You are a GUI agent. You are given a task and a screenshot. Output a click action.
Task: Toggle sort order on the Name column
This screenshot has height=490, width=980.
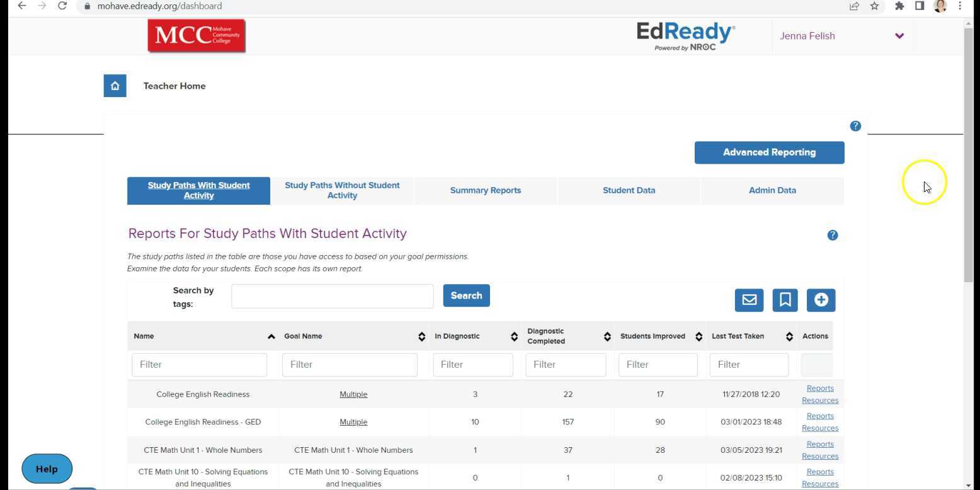point(271,336)
